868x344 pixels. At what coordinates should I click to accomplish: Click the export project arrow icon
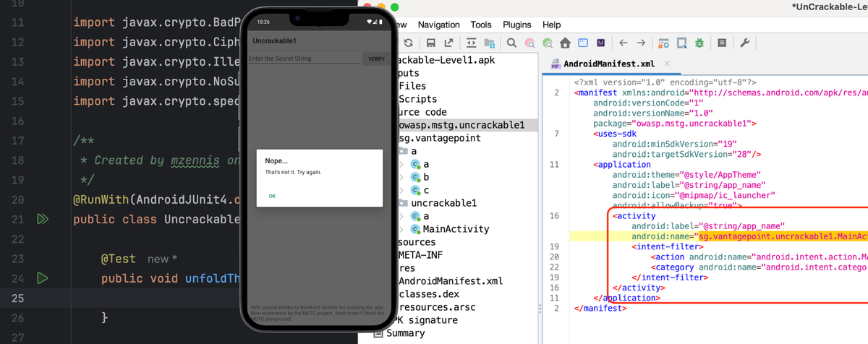[449, 43]
